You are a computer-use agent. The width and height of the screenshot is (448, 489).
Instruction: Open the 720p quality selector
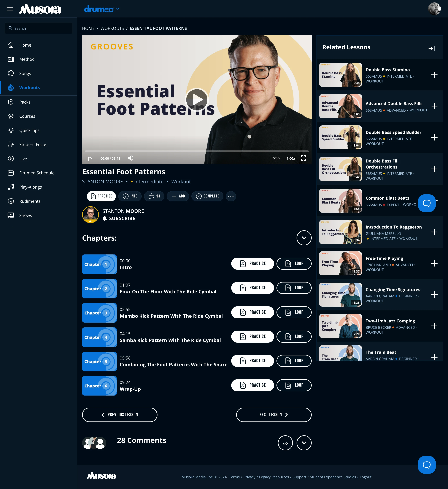point(276,158)
